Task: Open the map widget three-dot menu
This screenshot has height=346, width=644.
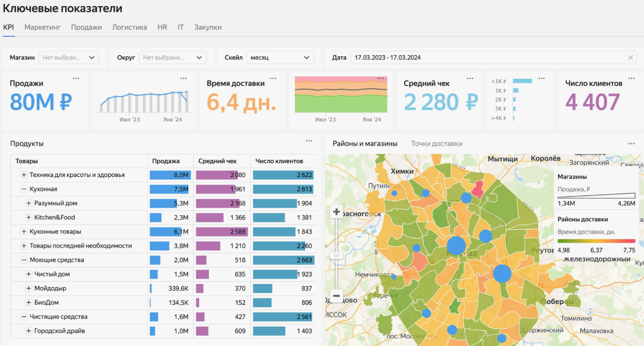Action: (x=631, y=144)
